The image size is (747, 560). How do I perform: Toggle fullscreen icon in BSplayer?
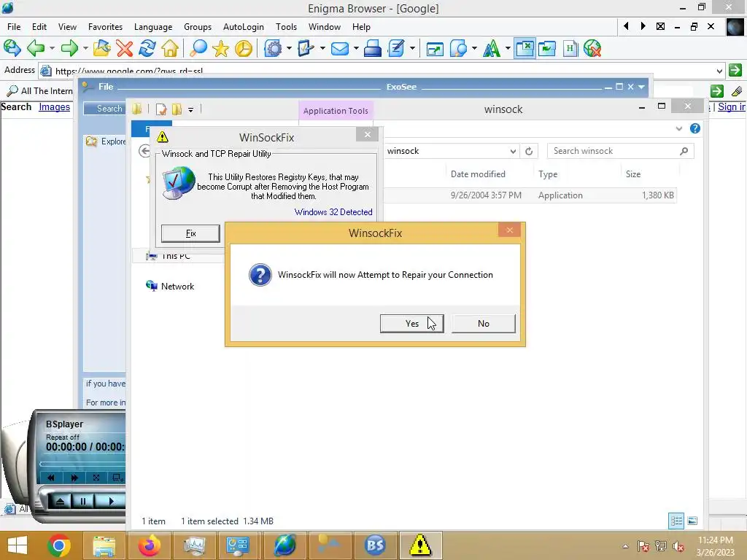[96, 478]
